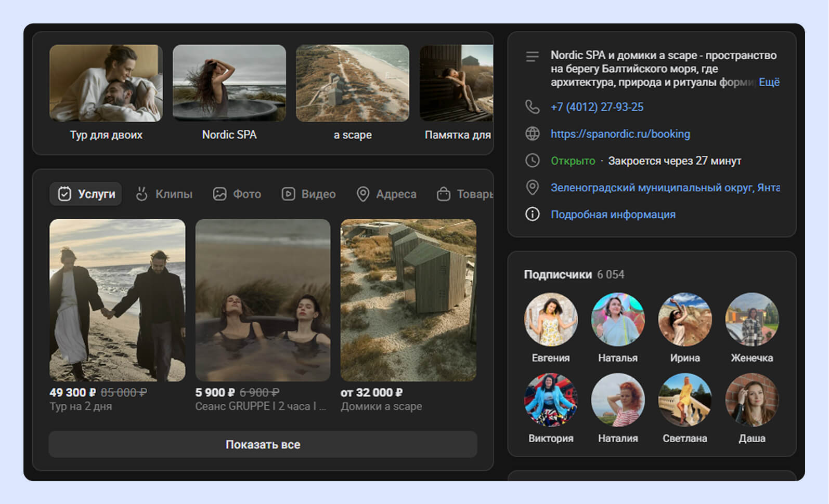Expand description with the Ещё link
This screenshot has width=829, height=504.
(x=769, y=82)
